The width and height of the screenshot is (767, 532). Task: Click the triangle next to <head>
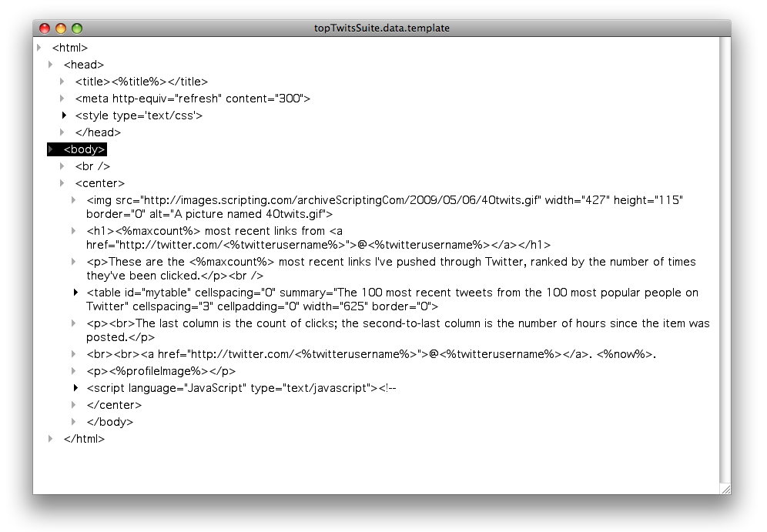pos(50,65)
